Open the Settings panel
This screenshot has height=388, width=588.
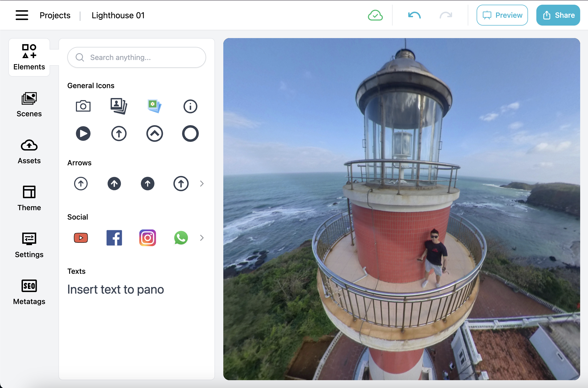click(29, 244)
